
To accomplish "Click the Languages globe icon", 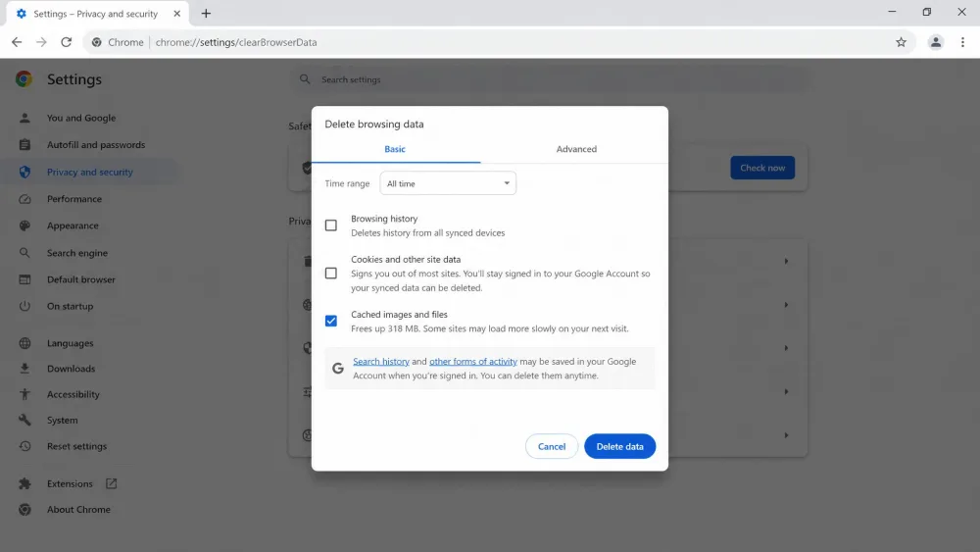I will tap(24, 343).
